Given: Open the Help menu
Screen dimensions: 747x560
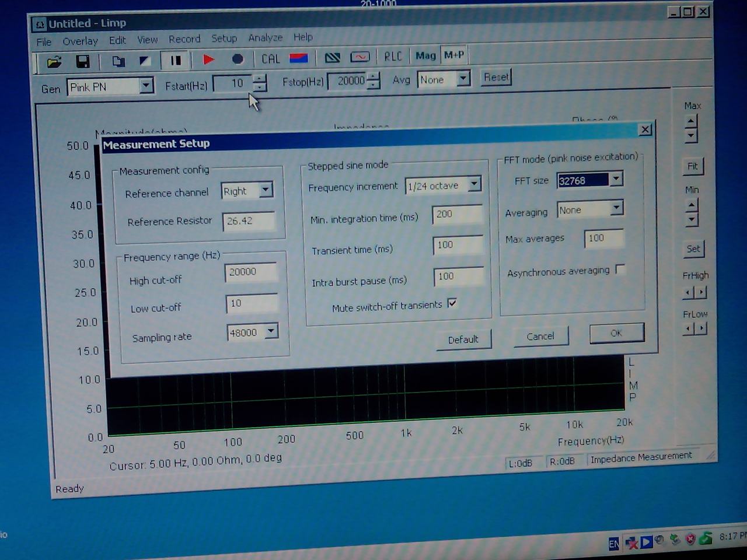Looking at the screenshot, I should click(x=303, y=37).
